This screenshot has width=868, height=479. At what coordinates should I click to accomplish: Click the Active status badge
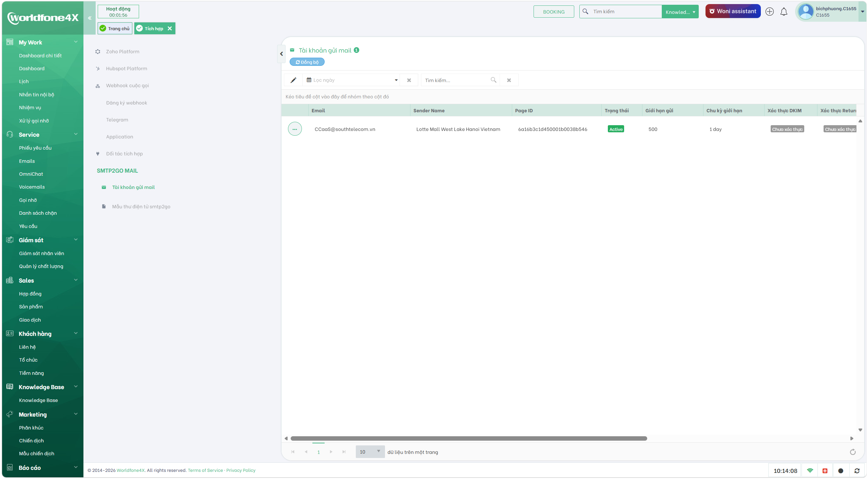[x=616, y=130]
